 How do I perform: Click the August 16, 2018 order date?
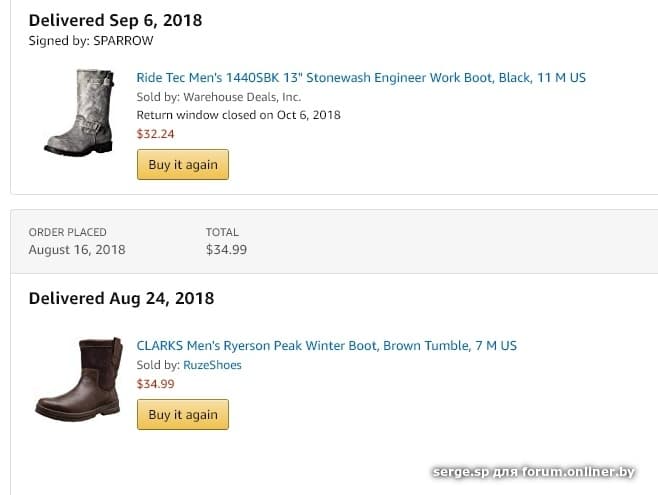[77, 250]
